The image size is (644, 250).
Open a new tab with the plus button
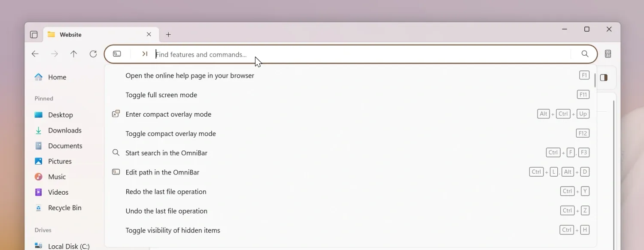[x=168, y=34]
